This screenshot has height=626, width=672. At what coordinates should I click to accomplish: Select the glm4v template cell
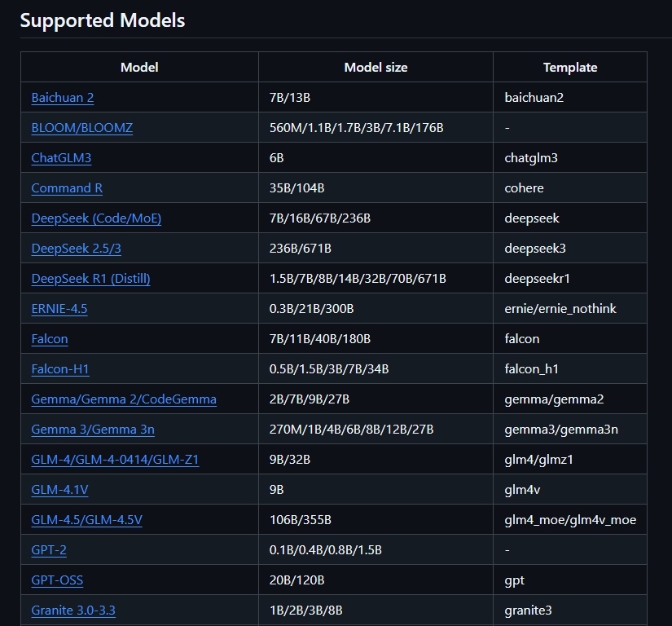click(570, 489)
